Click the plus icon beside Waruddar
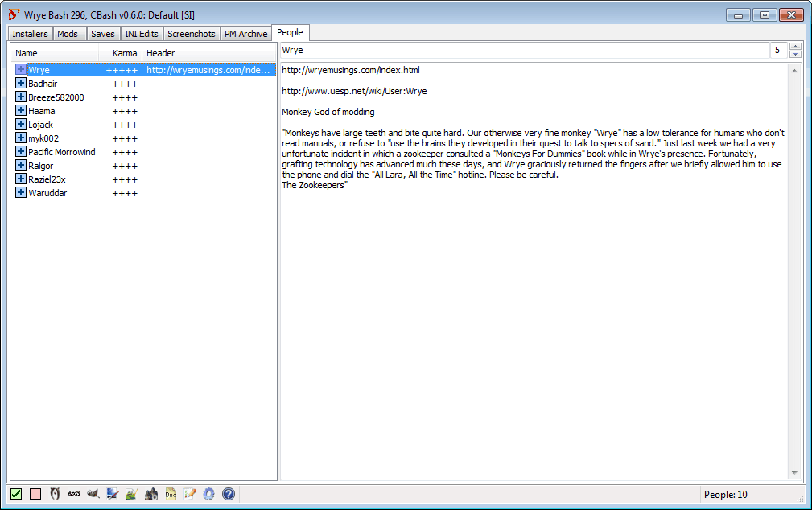The height and width of the screenshot is (510, 812). (x=21, y=192)
